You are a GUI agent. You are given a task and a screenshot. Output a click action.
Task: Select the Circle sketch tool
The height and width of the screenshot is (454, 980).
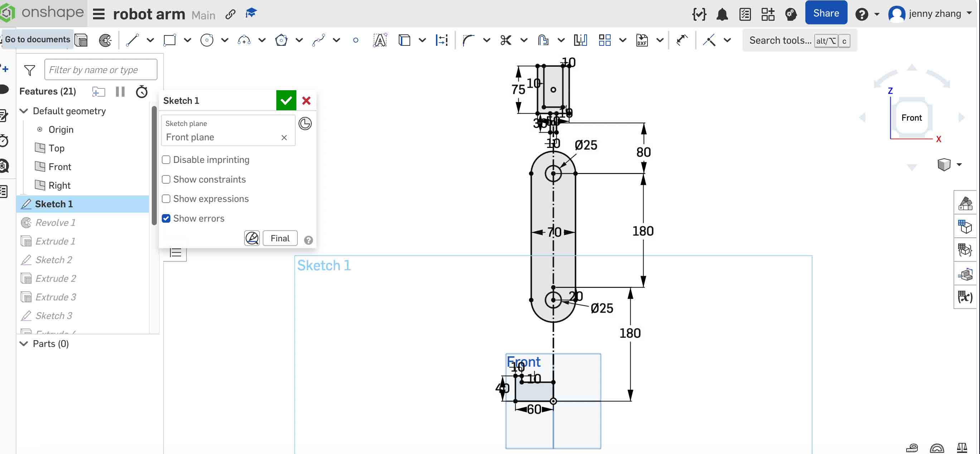[207, 40]
